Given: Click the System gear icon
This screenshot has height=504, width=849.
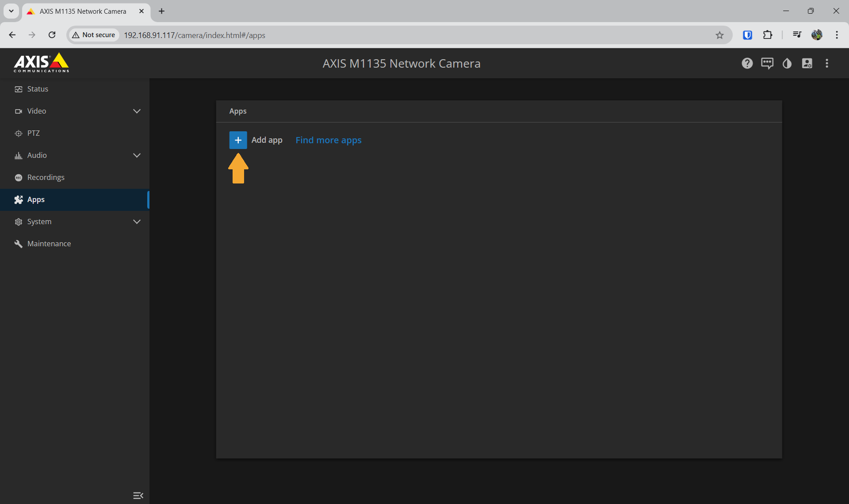Looking at the screenshot, I should tap(18, 222).
